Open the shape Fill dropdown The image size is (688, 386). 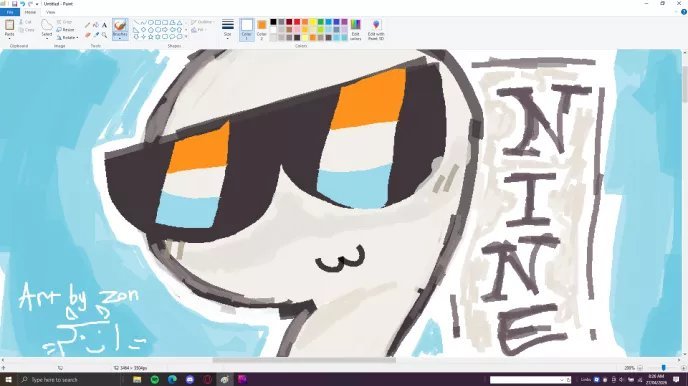tap(198, 30)
